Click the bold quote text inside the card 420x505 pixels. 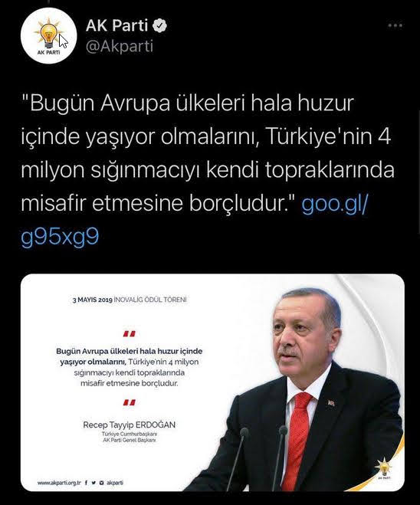[x=130, y=356]
